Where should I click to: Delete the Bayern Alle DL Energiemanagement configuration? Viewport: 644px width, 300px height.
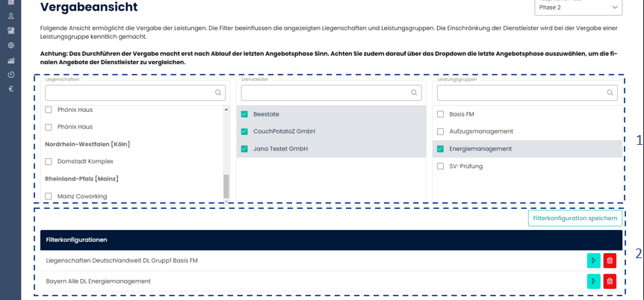(610, 281)
